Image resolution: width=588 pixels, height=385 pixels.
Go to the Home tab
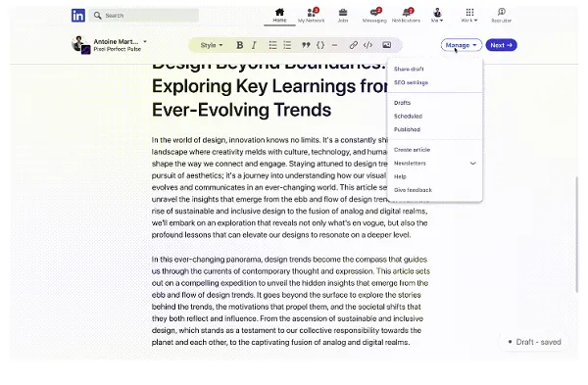[279, 16]
